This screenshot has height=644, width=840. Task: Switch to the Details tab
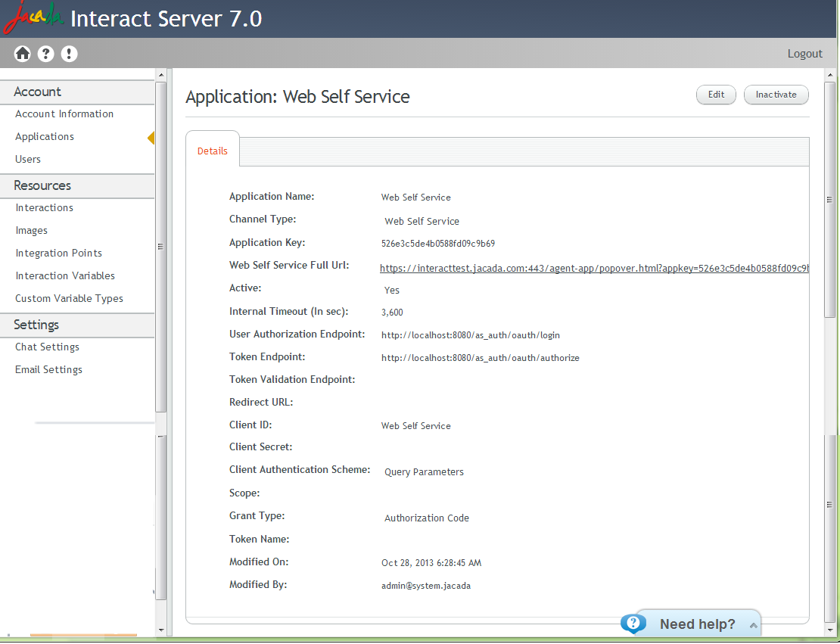pos(213,151)
